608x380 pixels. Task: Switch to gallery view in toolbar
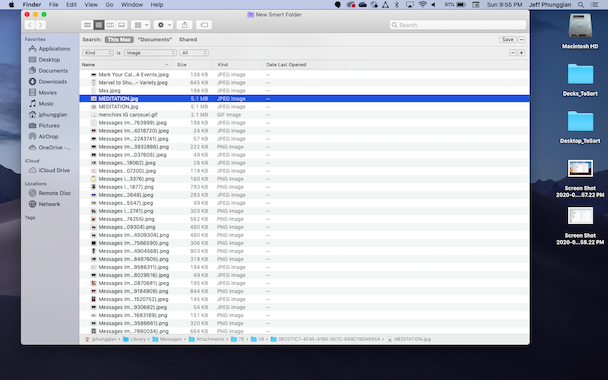click(122, 25)
